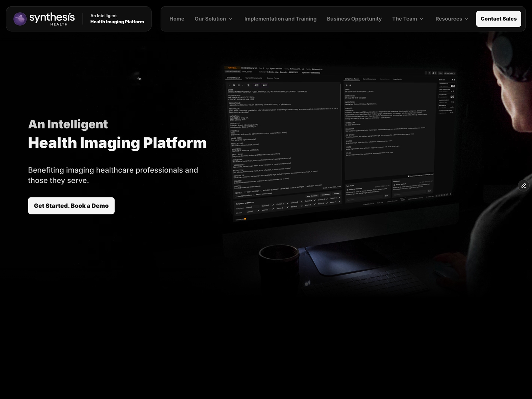Click the AI list icon in report editor
The image size is (532, 399).
pos(265,85)
